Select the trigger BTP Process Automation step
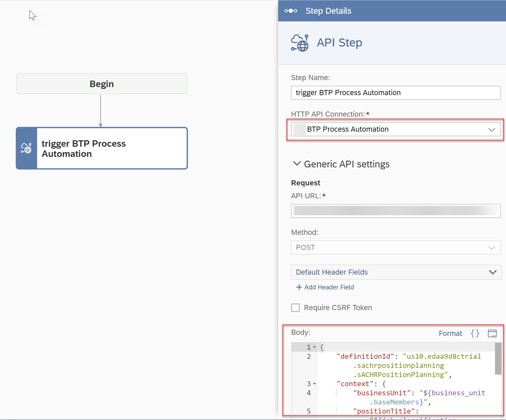 coord(111,148)
